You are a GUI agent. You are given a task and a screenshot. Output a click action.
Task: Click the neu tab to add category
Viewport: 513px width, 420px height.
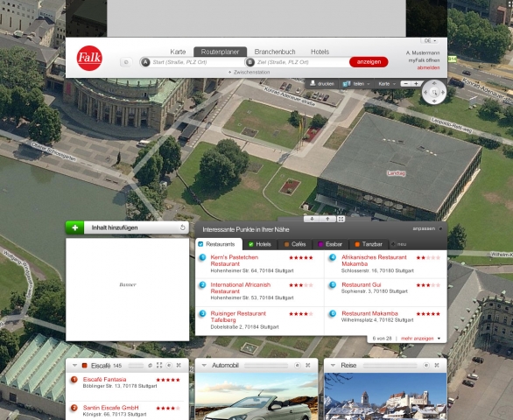[399, 244]
